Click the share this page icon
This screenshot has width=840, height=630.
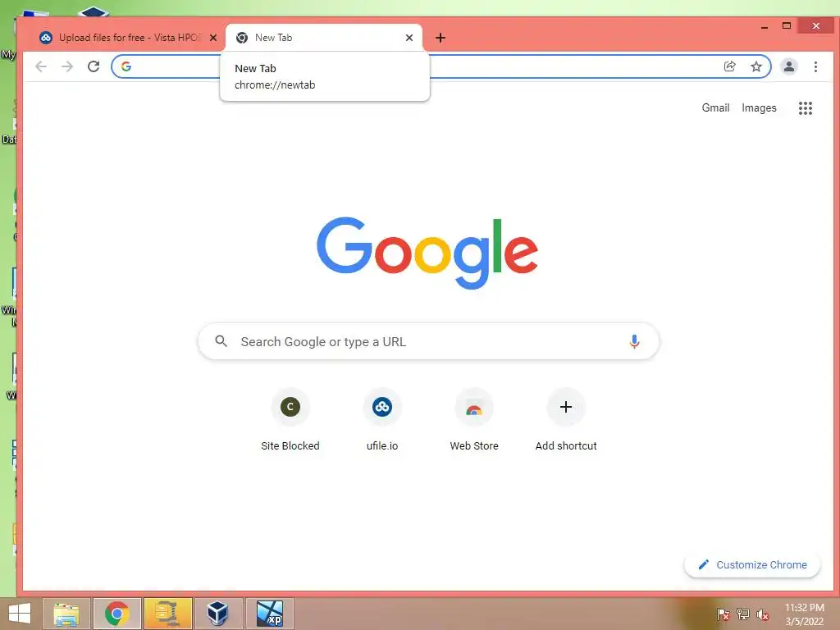tap(729, 66)
